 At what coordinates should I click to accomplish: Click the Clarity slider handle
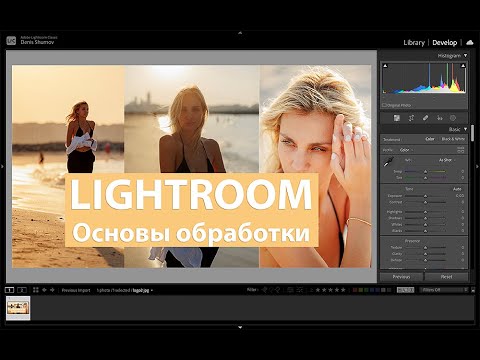425,254
